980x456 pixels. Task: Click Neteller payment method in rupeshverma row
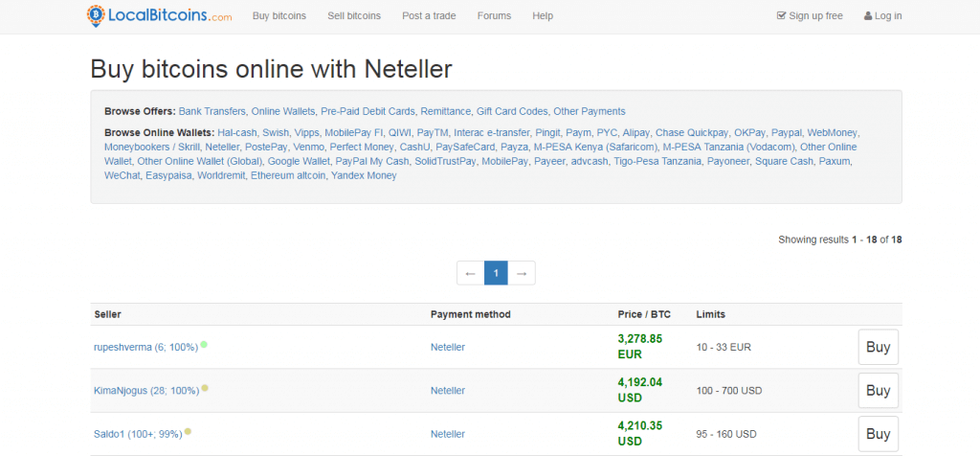(448, 347)
